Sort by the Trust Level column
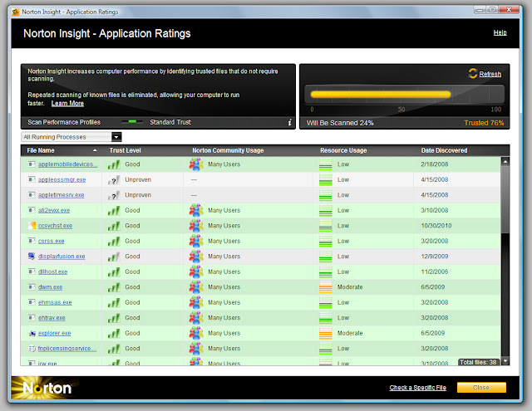532x411 pixels. coord(125,150)
